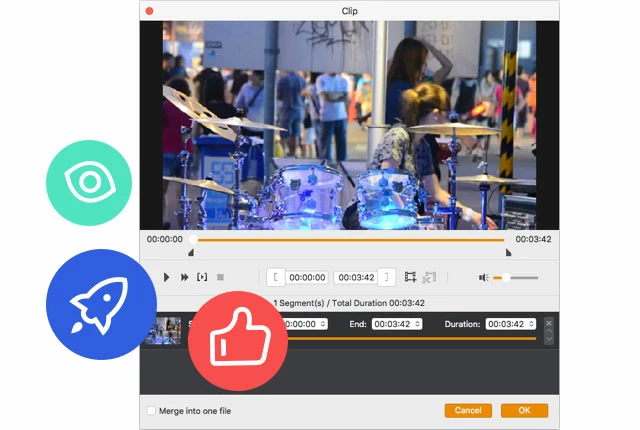The height and width of the screenshot is (430, 640).
Task: Click the orange main timeline bar
Action: pos(351,240)
